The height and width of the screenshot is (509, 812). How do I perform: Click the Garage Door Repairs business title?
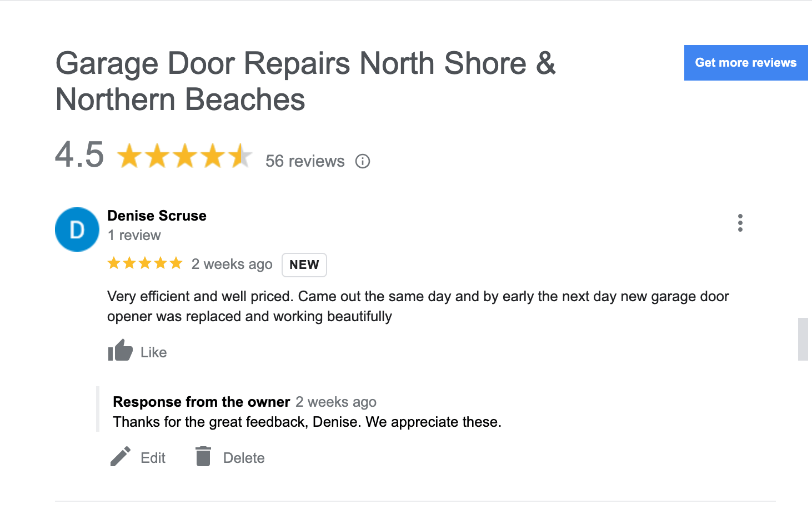pyautogui.click(x=305, y=81)
